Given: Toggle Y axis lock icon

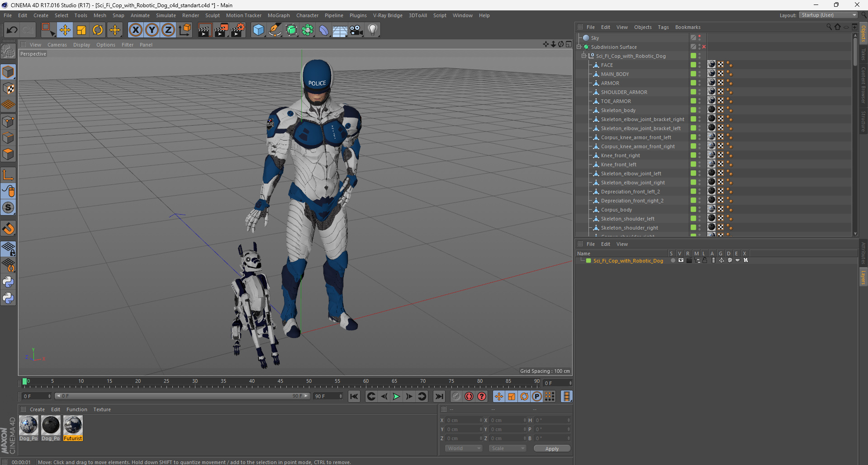Looking at the screenshot, I should click(152, 30).
